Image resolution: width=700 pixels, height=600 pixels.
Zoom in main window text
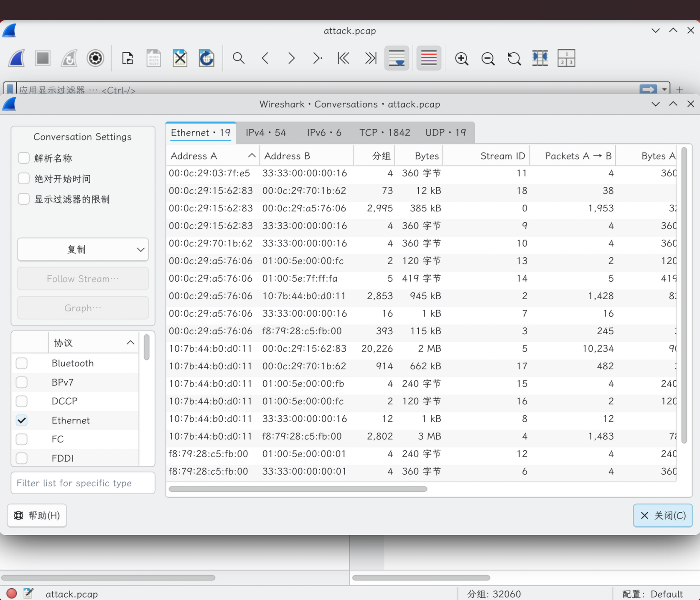[x=461, y=58]
